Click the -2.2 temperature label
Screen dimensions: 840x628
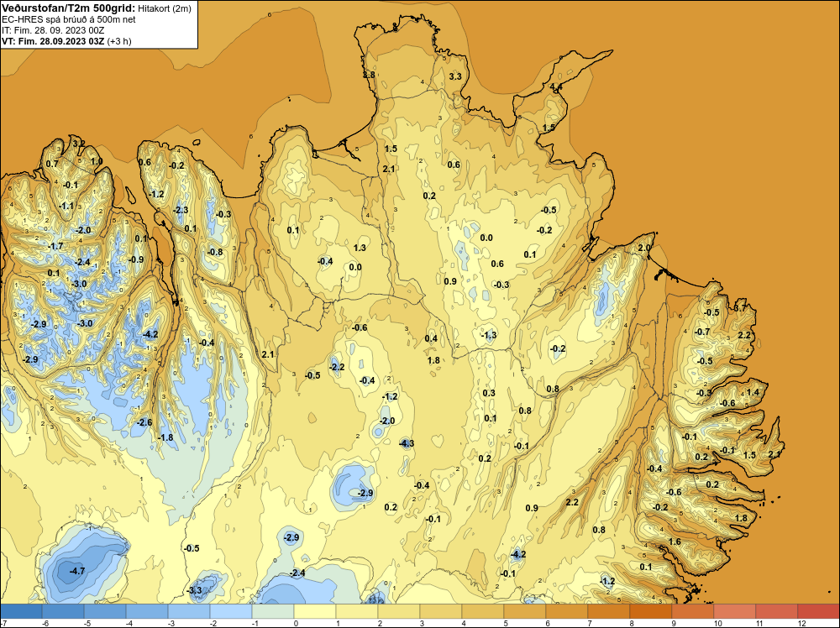[337, 367]
